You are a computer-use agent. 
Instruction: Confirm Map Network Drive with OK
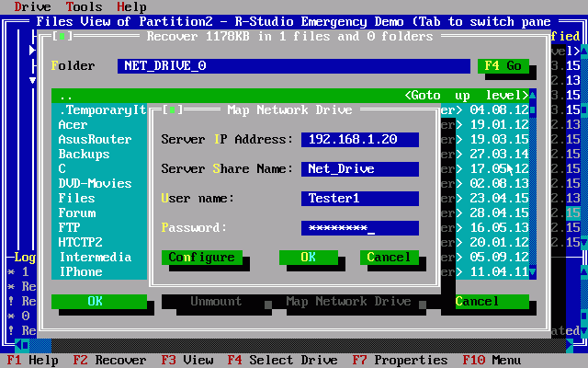309,258
